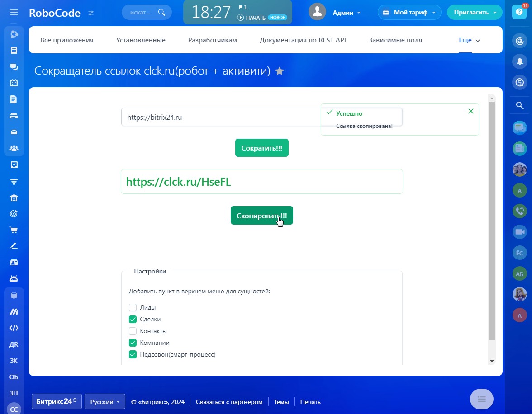
Task: Open the Темы footer link
Action: pos(281,402)
